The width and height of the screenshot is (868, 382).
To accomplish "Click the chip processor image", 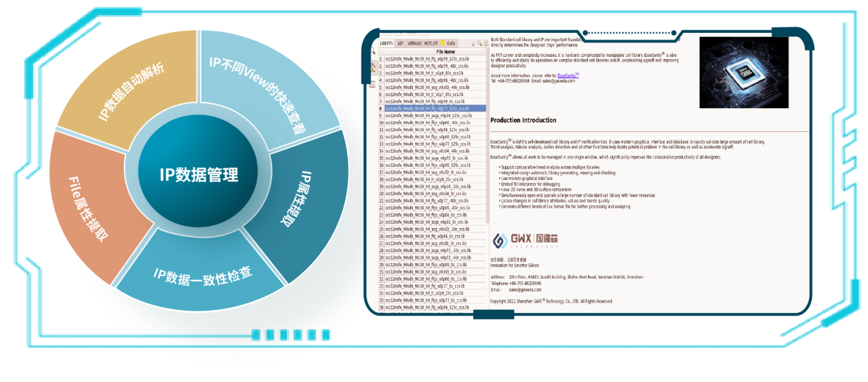I will point(743,72).
